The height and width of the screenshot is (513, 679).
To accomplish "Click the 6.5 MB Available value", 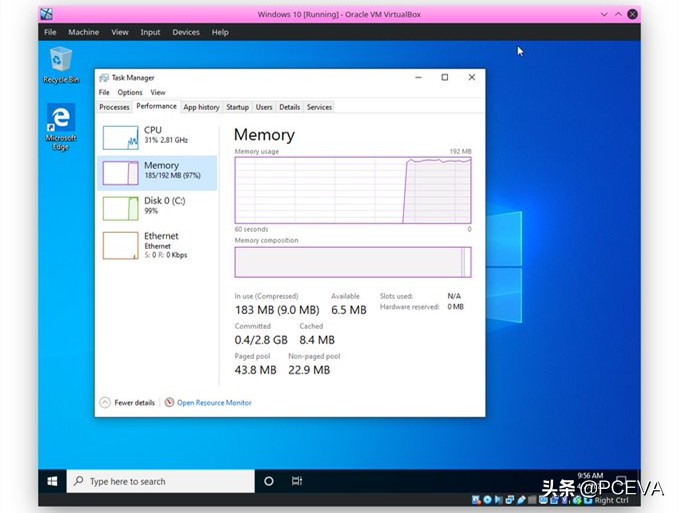I will [x=349, y=310].
